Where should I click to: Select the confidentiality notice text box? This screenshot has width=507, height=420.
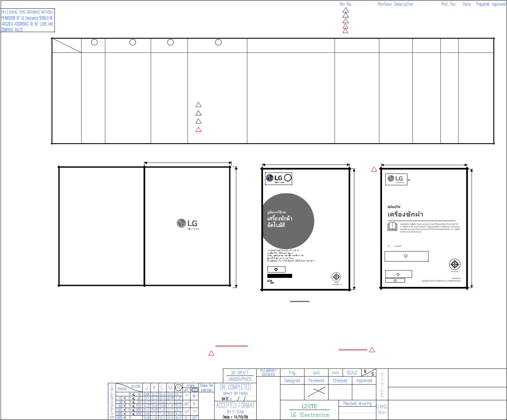click(27, 21)
